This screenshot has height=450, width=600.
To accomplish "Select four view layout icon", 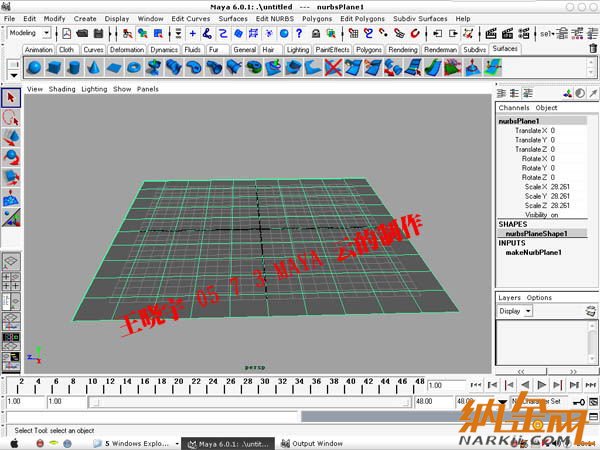I will point(11,281).
